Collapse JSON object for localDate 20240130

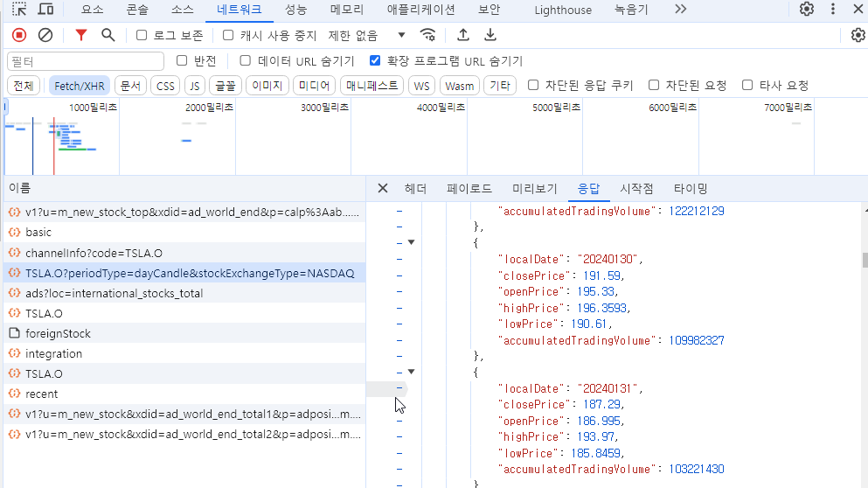(x=412, y=242)
